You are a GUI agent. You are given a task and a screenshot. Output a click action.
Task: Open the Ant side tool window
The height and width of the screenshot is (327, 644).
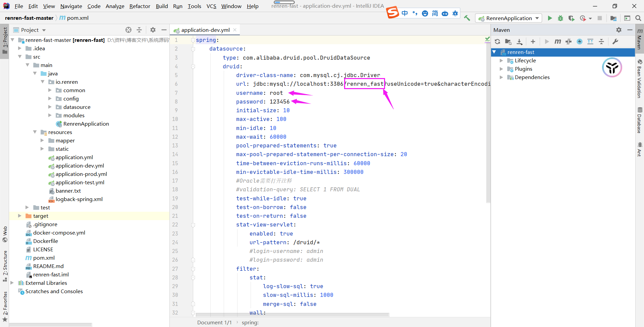640,149
